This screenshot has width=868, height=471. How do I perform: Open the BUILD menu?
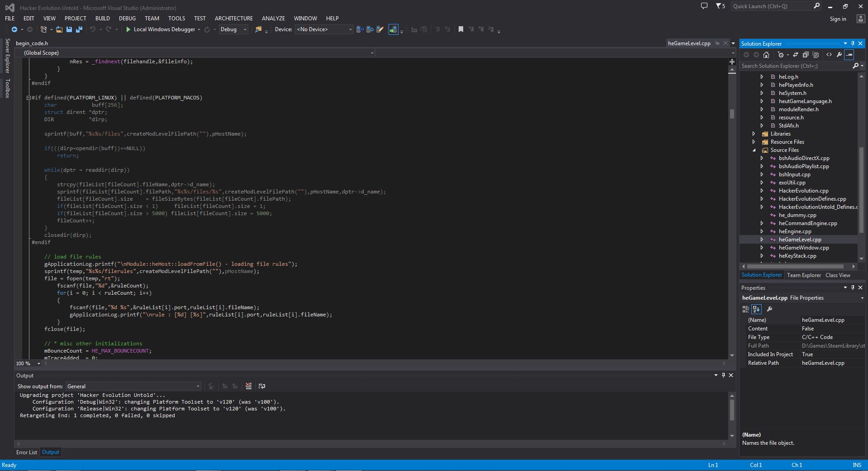pos(103,19)
